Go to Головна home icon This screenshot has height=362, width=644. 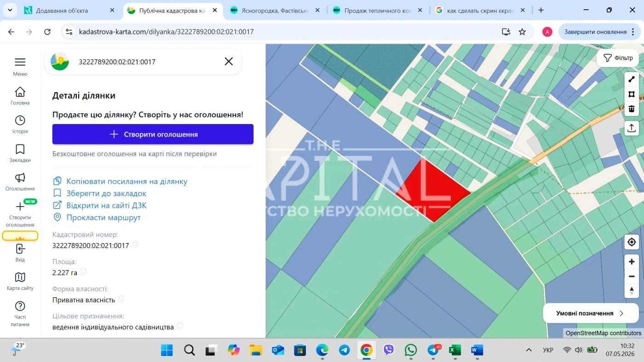(x=20, y=91)
